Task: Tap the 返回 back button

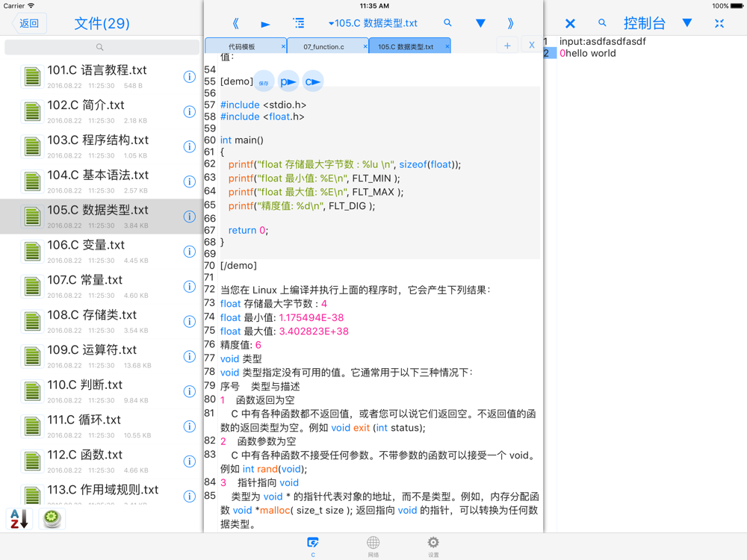Action: point(28,23)
